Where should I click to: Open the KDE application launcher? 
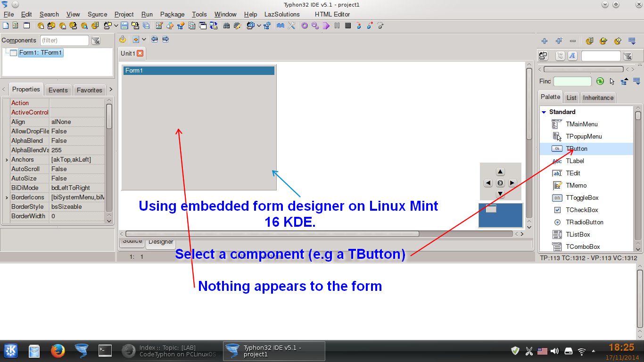pyautogui.click(x=11, y=351)
